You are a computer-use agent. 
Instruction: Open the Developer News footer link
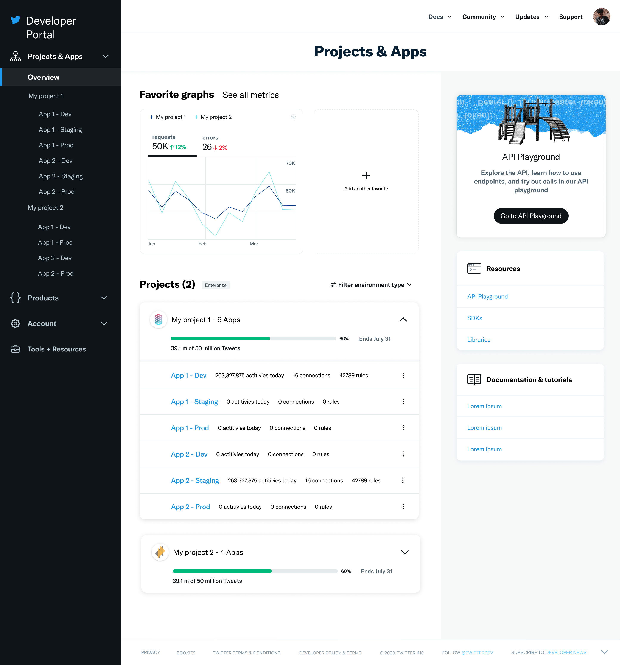coord(566,652)
